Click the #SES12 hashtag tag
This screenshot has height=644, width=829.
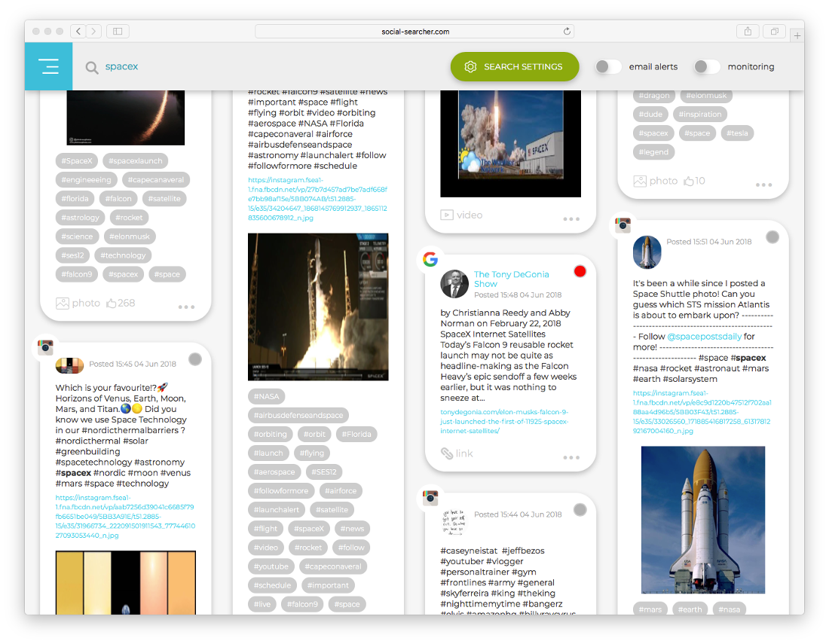(x=324, y=472)
